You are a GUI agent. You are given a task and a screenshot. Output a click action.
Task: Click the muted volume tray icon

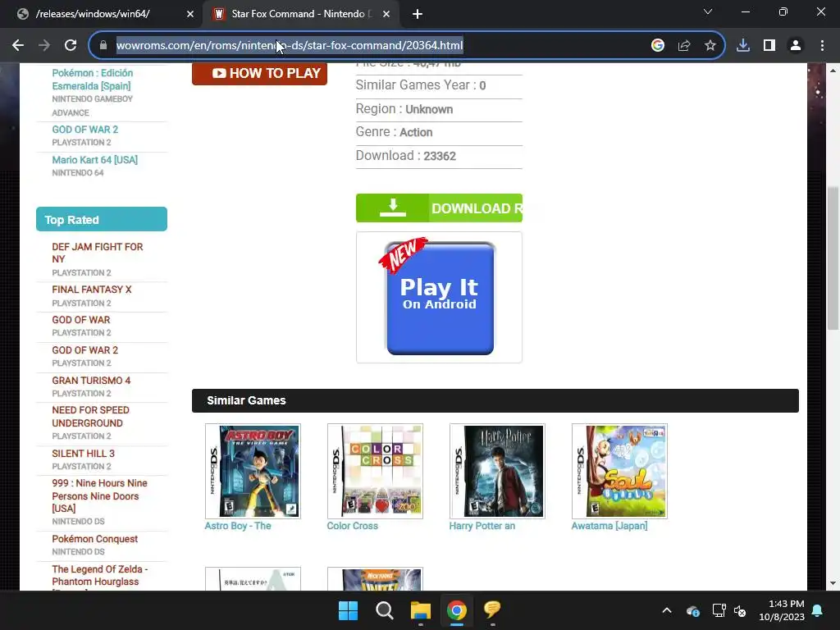pyautogui.click(x=740, y=610)
